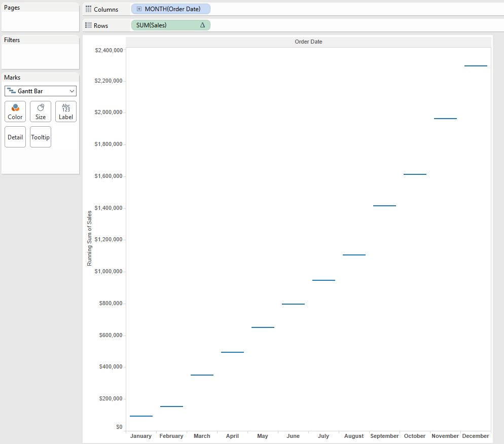Click the August axis label

click(354, 436)
